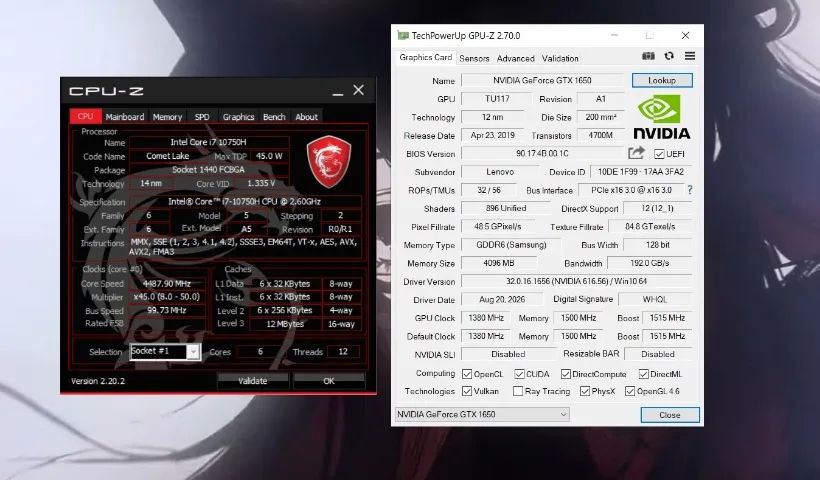Toggle the PhysX checkbox
820x480 pixels.
(585, 391)
